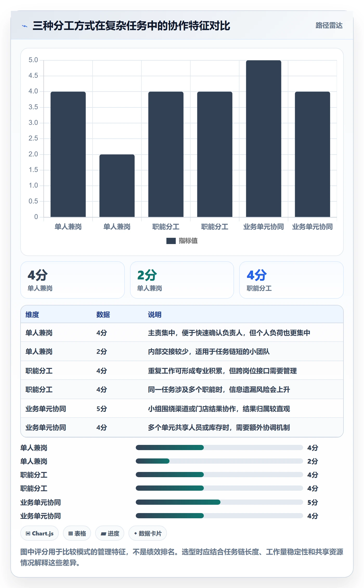Click the 数据 table column header
364x588 pixels.
103,315
